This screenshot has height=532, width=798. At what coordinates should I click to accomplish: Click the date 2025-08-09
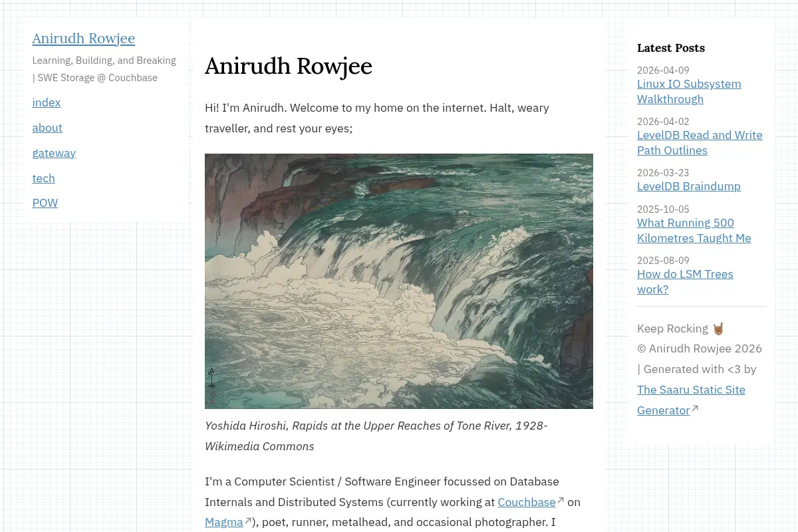point(663,261)
